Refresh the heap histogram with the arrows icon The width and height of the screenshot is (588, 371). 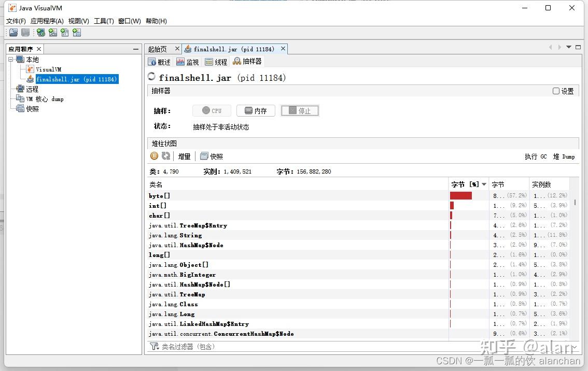[x=165, y=156]
